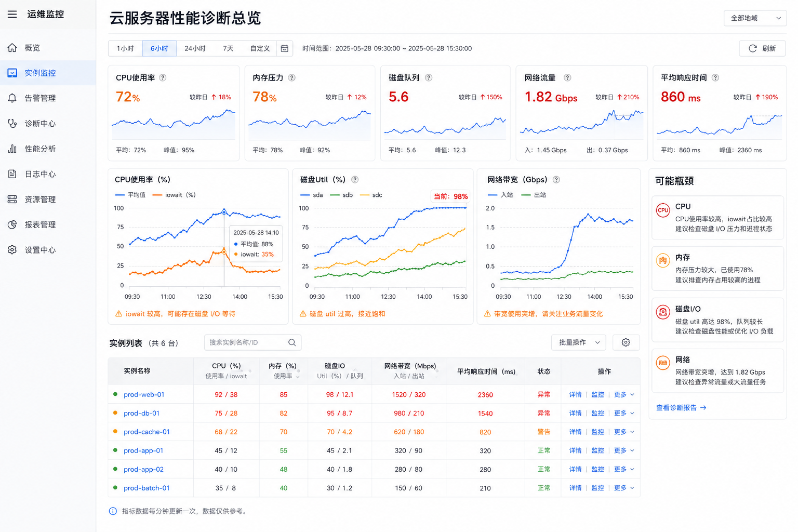Toggle 平均值 series in CPU chart legend

tap(130, 195)
